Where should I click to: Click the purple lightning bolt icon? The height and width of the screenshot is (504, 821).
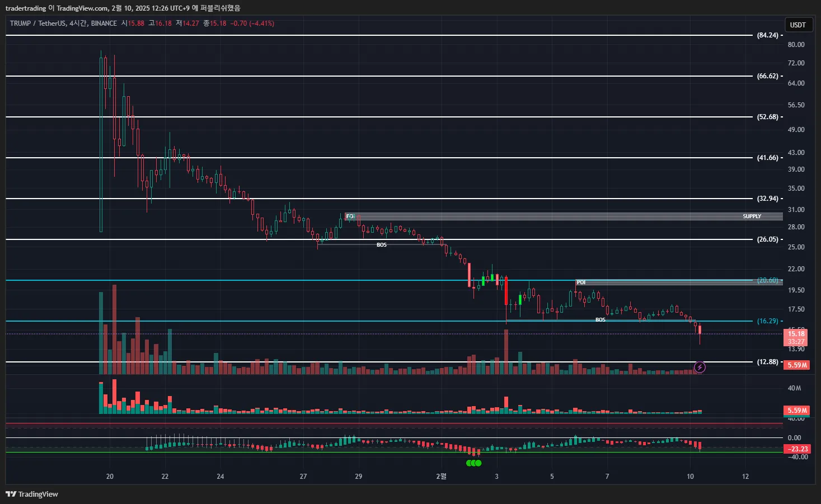click(x=700, y=367)
